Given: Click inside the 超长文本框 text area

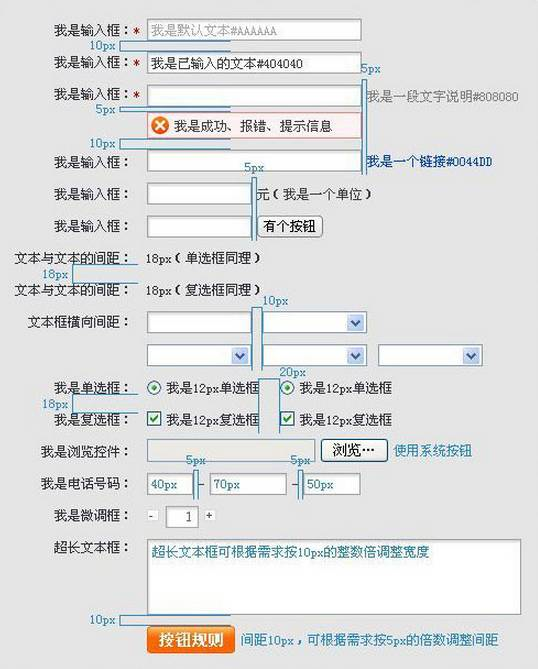Looking at the screenshot, I should pos(334,577).
